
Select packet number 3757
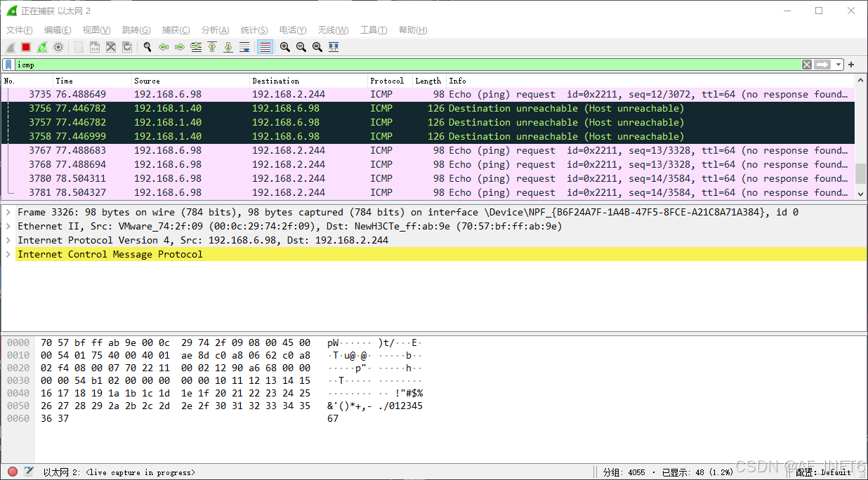click(x=428, y=122)
